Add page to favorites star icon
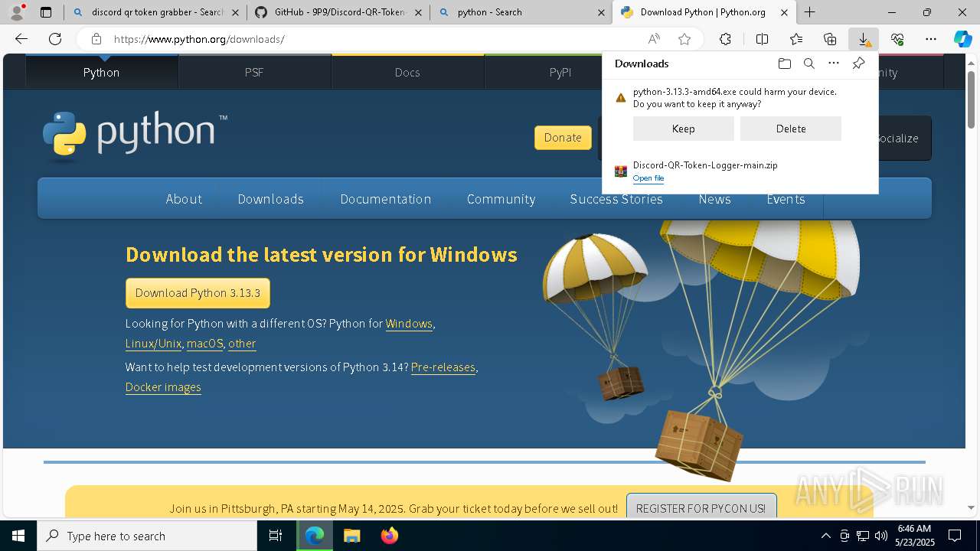Screen dimensions: 980x551 coord(684,39)
